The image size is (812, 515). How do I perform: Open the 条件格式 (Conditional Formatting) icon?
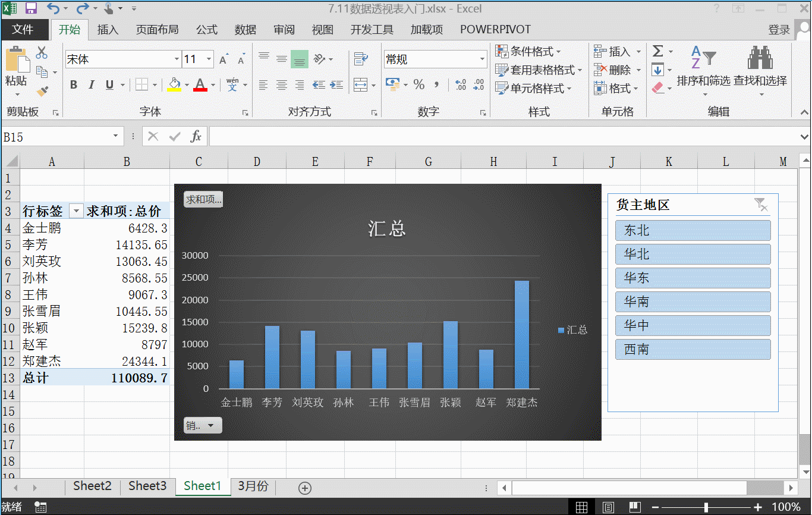pyautogui.click(x=502, y=51)
